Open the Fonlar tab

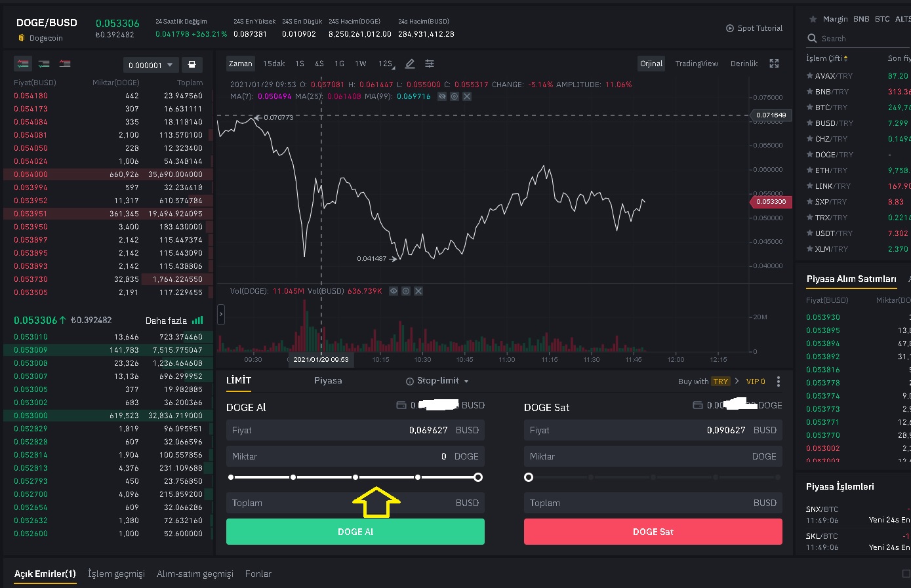[258, 574]
